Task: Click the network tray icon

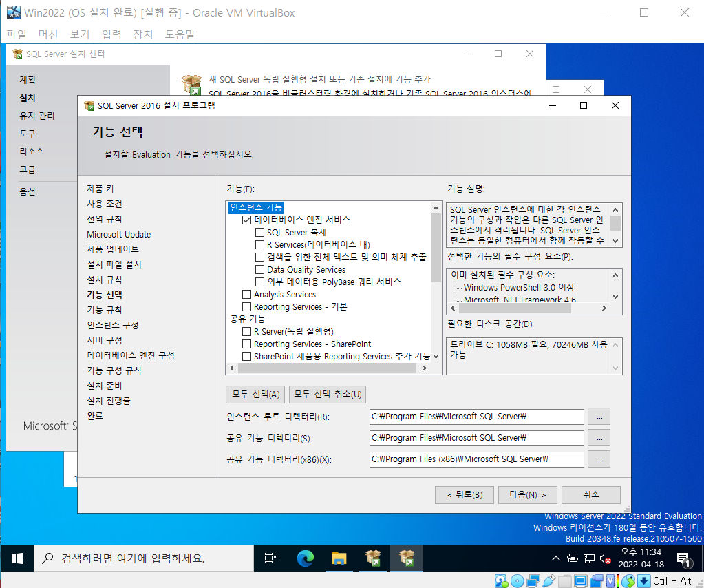Action: [588, 558]
